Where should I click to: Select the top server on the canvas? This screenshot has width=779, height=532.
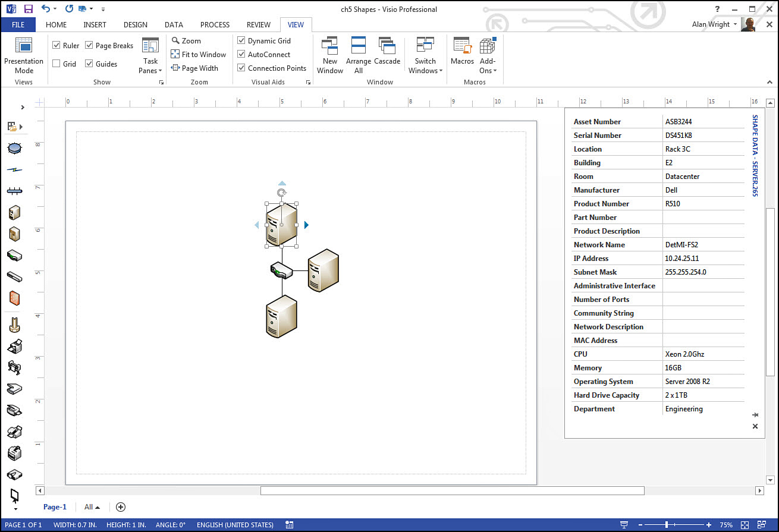point(281,224)
